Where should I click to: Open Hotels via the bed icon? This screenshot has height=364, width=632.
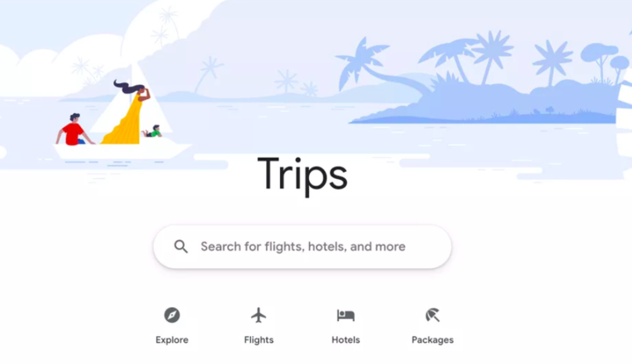click(346, 315)
